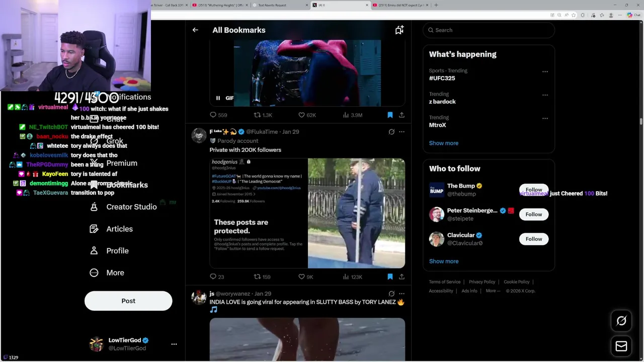The width and height of the screenshot is (644, 362).
Task: Repost the post with 1.3K reposts
Action: click(x=263, y=115)
